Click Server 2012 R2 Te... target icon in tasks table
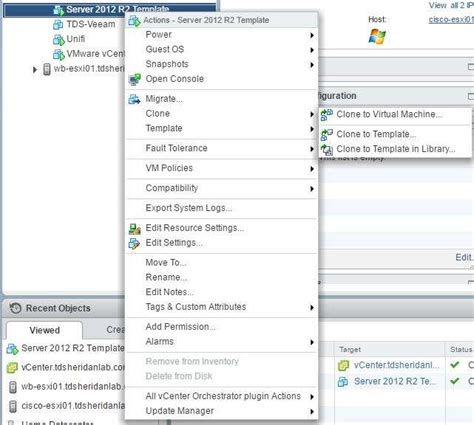Viewport: 474px width, 425px height. coord(343,382)
